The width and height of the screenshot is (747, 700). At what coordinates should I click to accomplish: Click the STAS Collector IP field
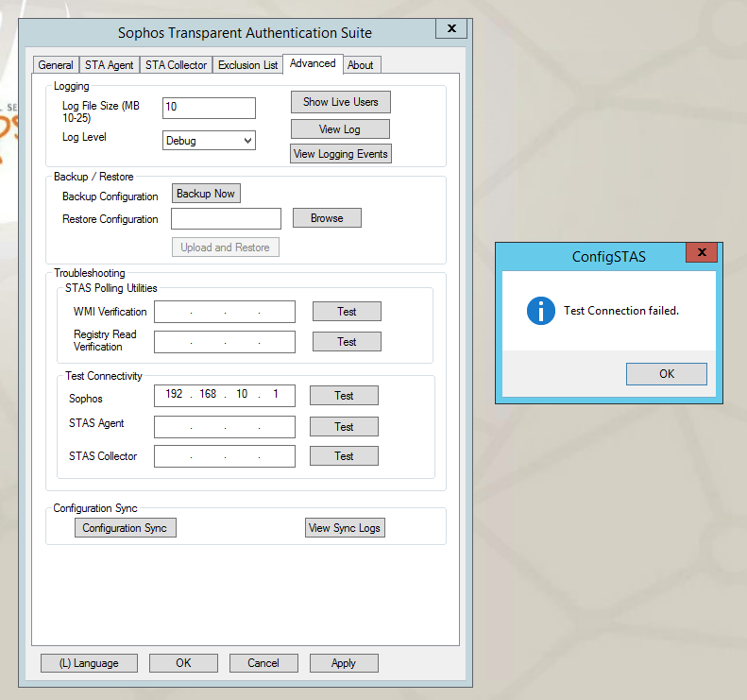pyautogui.click(x=225, y=456)
